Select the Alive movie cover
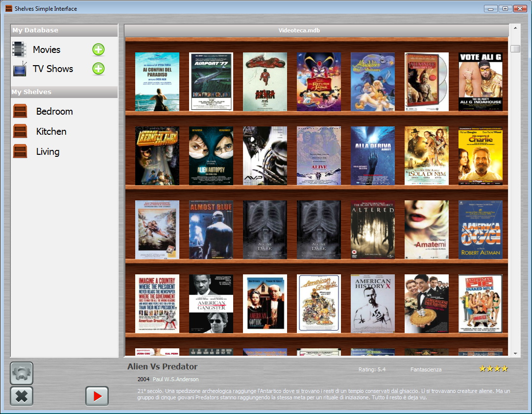532x414 pixels. tap(319, 156)
